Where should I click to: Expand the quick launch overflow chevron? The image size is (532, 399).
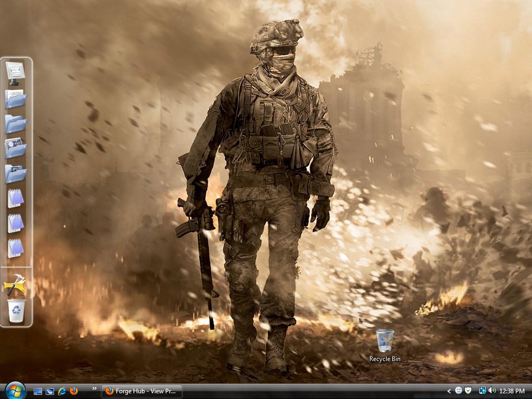[x=95, y=389]
